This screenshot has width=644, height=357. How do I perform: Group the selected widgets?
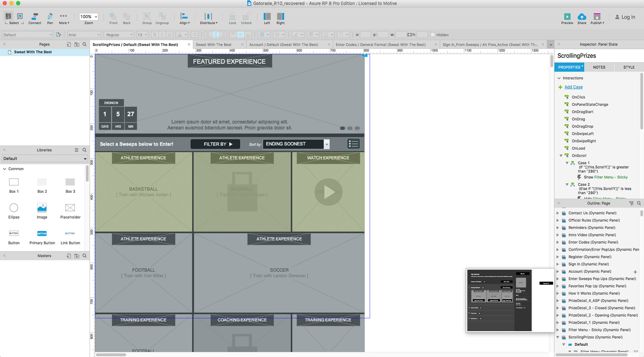pyautogui.click(x=146, y=18)
